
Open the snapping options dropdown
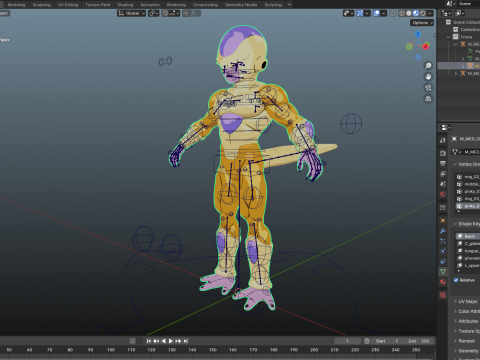click(x=174, y=13)
